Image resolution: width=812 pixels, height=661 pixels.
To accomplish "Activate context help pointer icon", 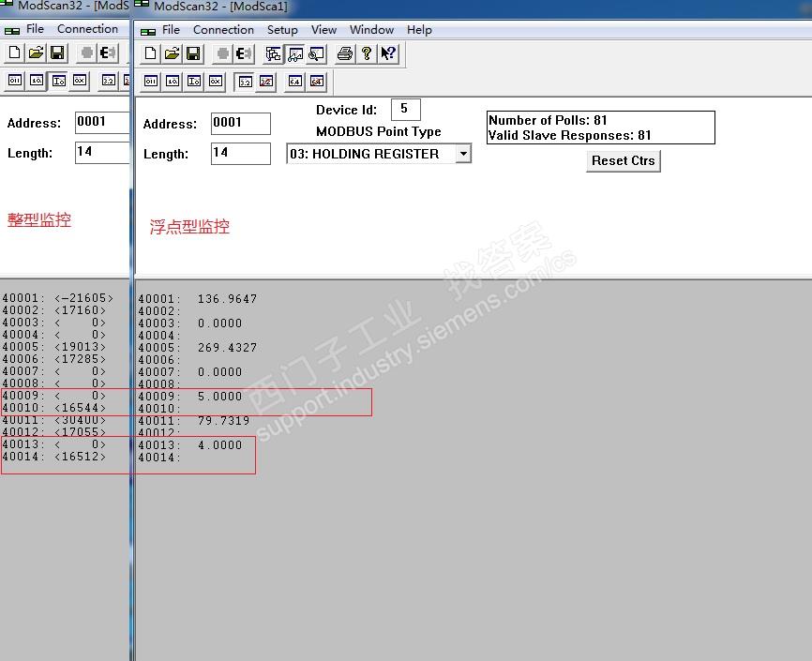I will [x=388, y=53].
